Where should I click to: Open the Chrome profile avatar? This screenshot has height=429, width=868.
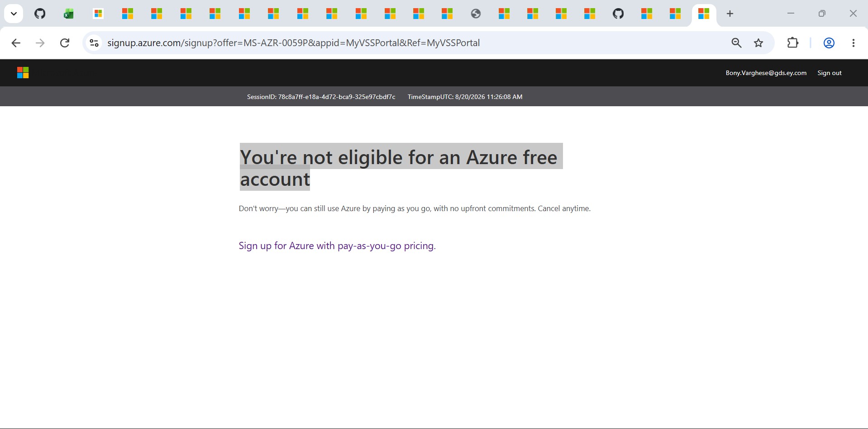[x=829, y=43]
